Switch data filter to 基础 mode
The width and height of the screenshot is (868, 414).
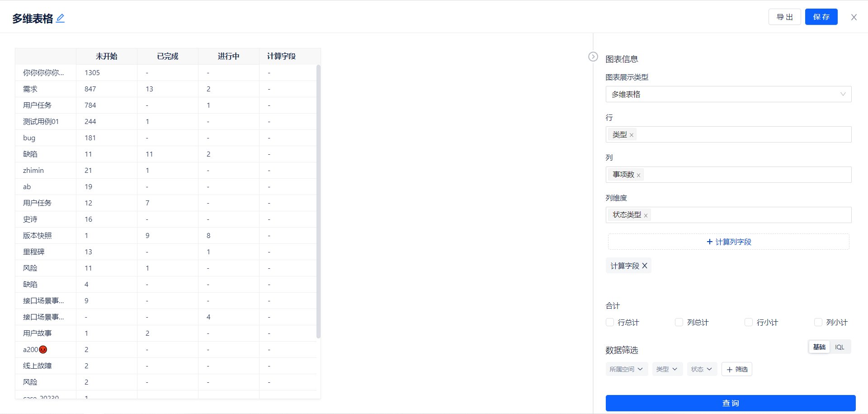click(x=819, y=347)
